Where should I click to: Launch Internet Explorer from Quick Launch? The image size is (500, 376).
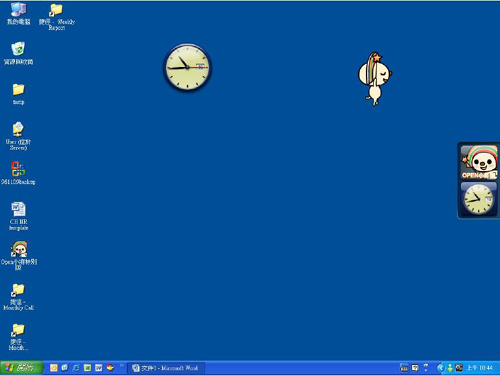click(x=76, y=368)
